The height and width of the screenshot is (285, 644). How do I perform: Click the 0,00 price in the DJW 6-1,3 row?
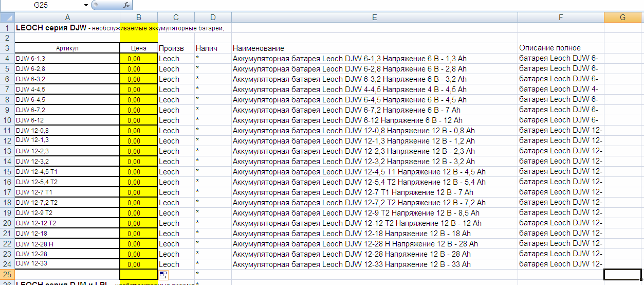[x=139, y=59]
